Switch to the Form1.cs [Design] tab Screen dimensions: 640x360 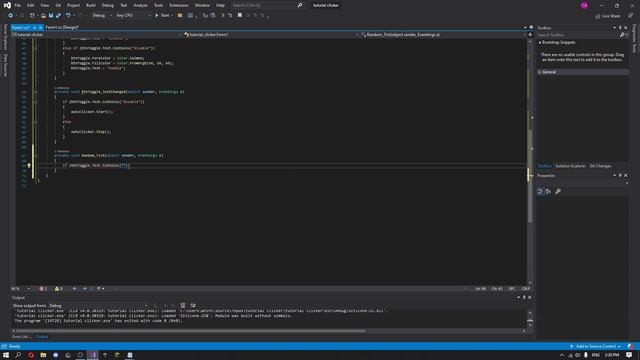(x=62, y=27)
